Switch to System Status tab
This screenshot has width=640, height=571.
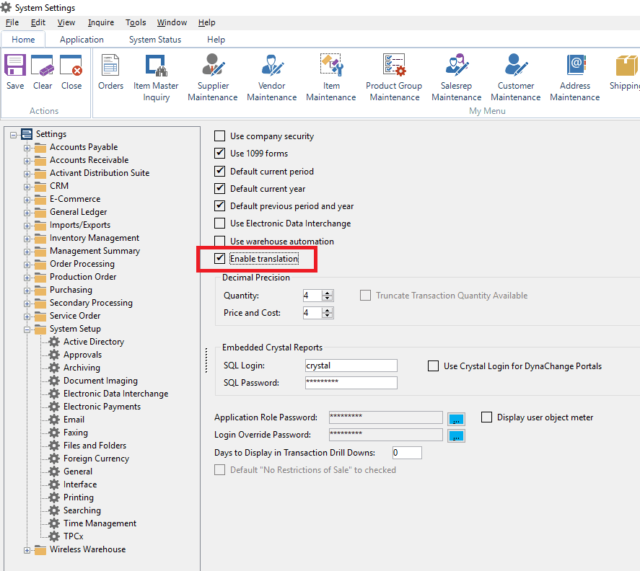click(x=155, y=40)
